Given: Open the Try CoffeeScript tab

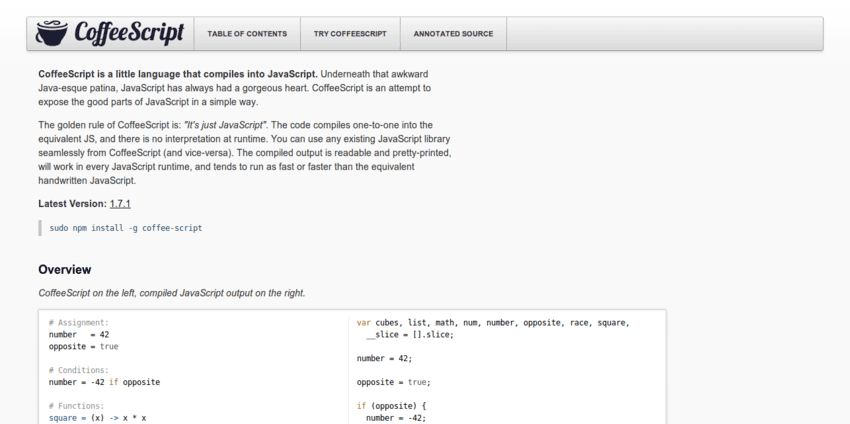Looking at the screenshot, I should click(350, 34).
